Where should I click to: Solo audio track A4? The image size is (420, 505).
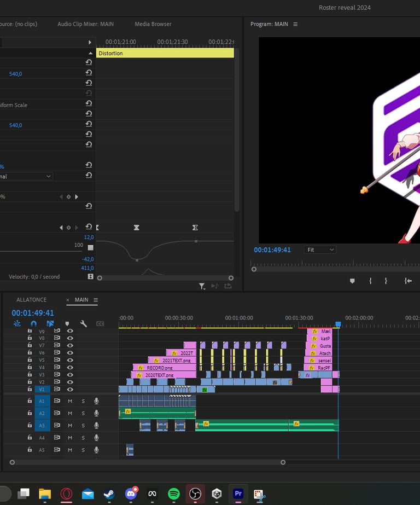[83, 438]
